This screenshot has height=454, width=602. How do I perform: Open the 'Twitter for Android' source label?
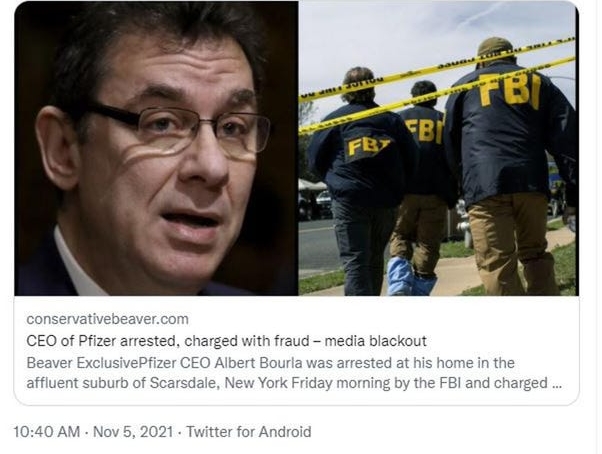click(249, 432)
